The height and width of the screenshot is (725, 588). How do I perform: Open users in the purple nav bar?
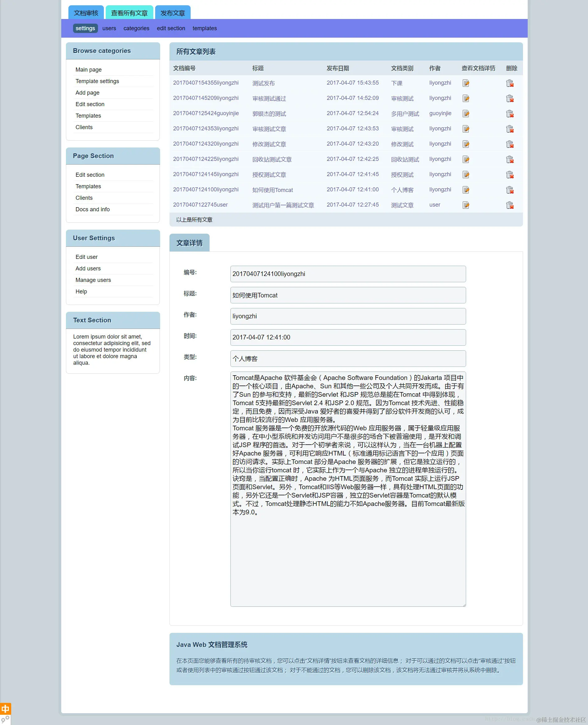(109, 28)
